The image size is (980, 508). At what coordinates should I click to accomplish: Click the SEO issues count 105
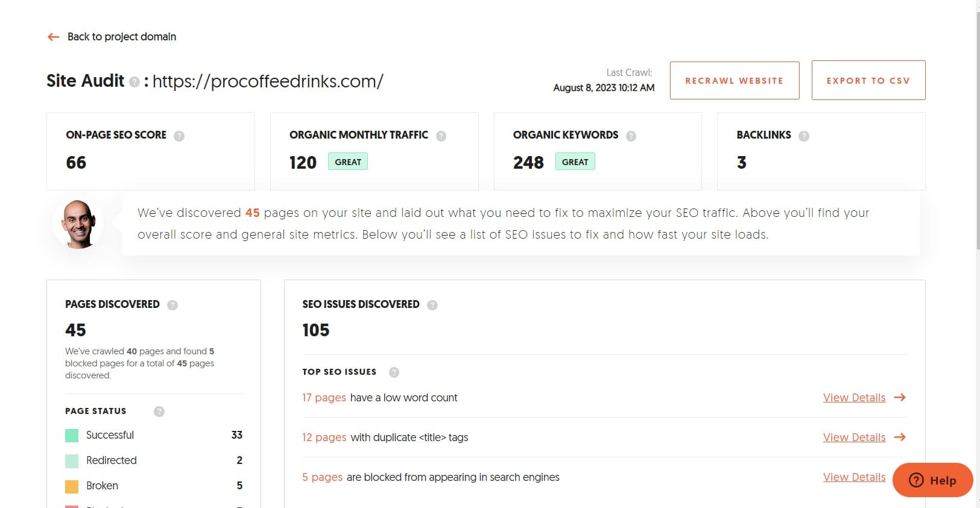[316, 330]
